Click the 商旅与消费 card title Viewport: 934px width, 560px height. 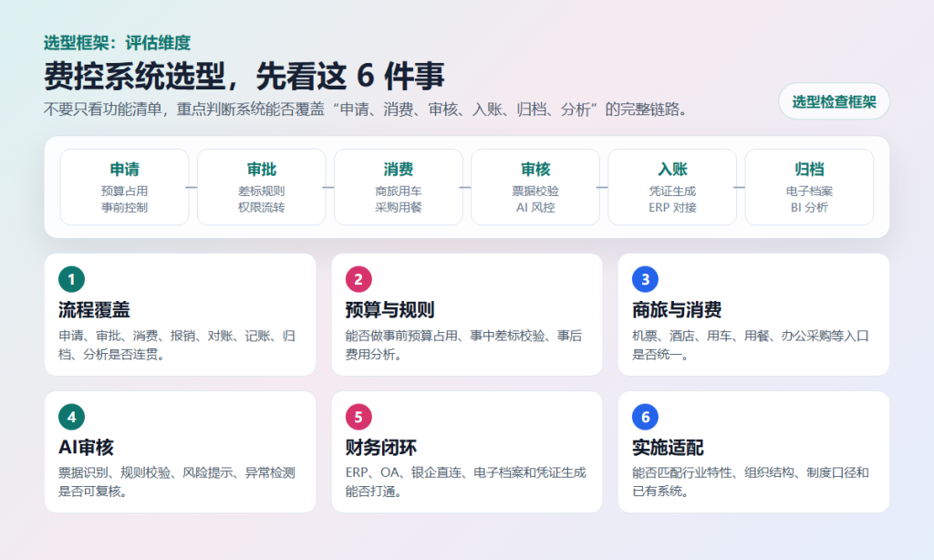coord(677,310)
